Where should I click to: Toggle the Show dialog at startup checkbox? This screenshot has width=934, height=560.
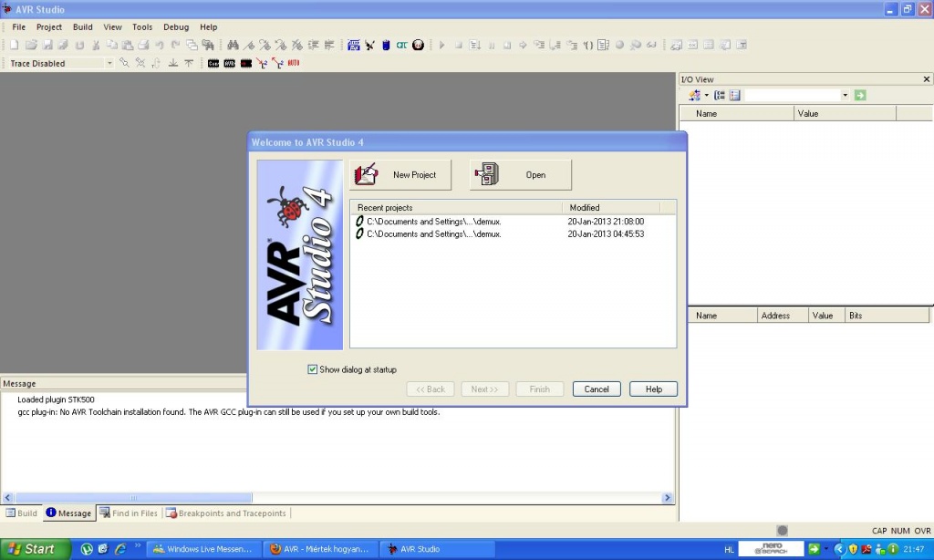(x=312, y=369)
